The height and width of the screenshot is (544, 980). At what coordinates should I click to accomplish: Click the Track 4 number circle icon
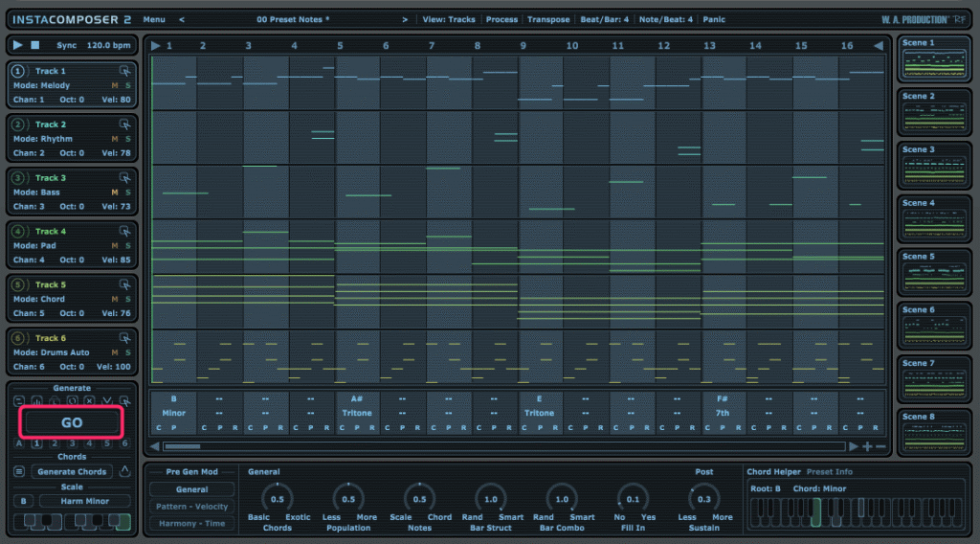18,231
